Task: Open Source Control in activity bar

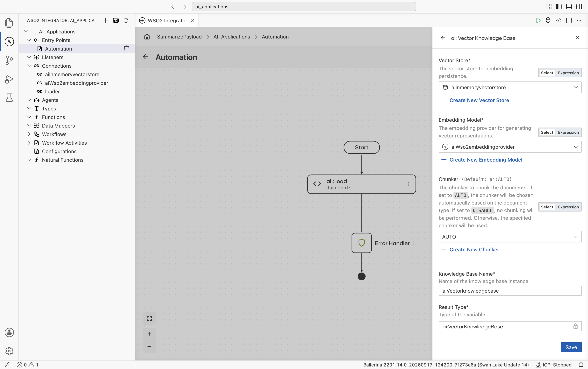Action: (9, 60)
